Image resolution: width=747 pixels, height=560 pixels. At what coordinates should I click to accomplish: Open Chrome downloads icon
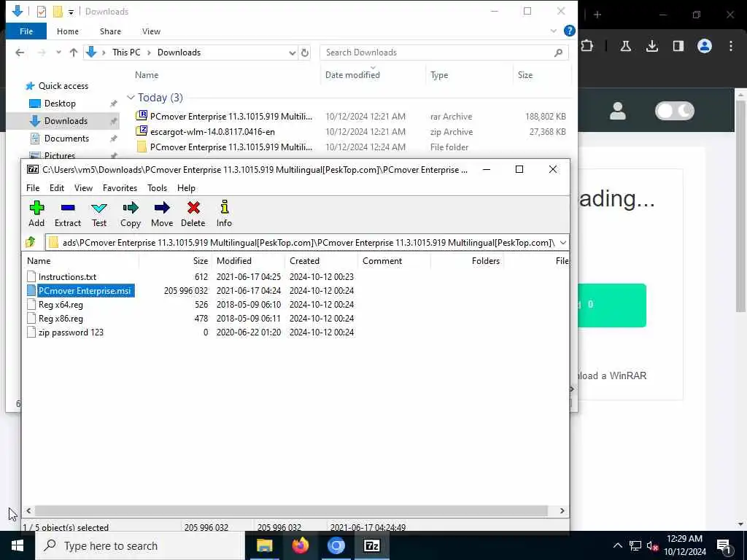(651, 46)
